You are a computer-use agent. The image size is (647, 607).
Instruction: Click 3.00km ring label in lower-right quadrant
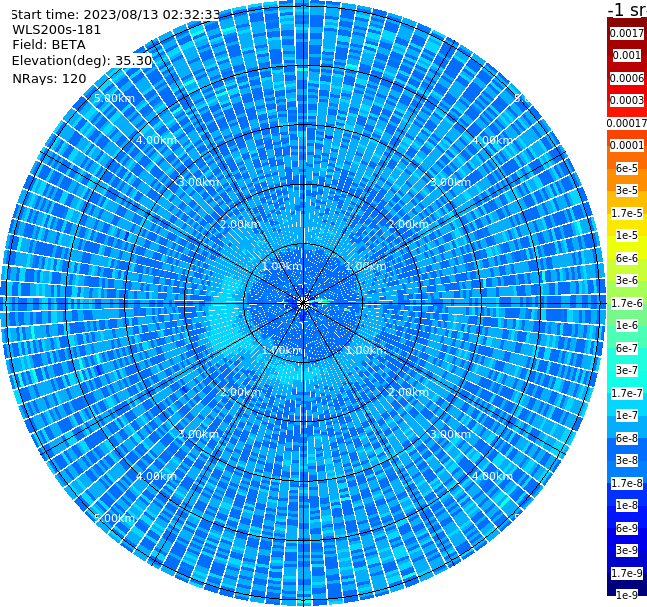coord(451,434)
